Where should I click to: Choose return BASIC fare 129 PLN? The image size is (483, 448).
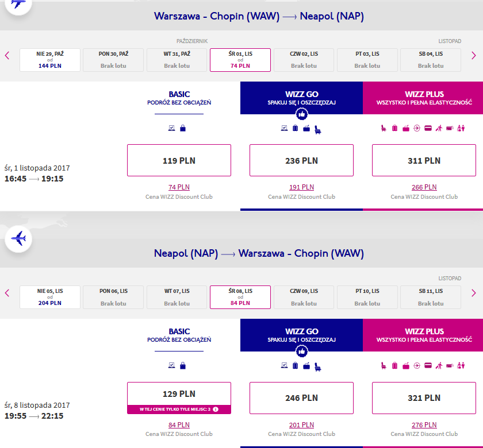[x=179, y=398]
